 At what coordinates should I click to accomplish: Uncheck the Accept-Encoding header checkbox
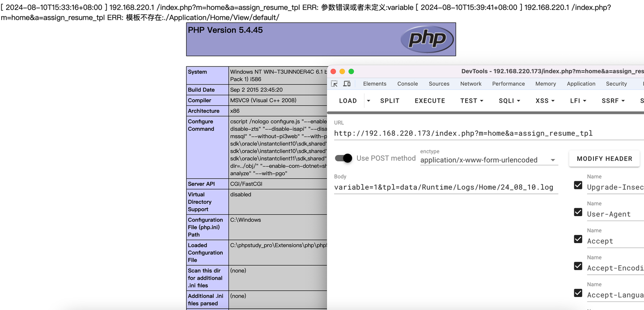tap(578, 266)
